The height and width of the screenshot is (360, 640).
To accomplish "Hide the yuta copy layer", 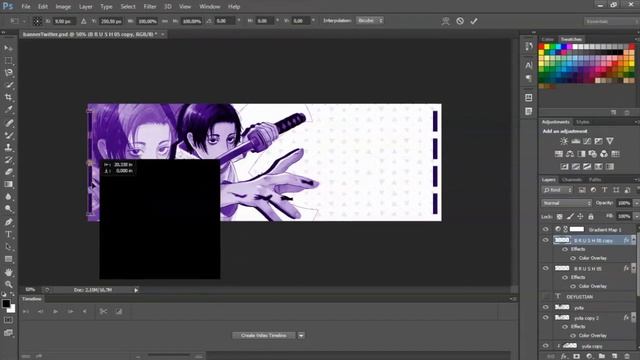I will coord(546,346).
